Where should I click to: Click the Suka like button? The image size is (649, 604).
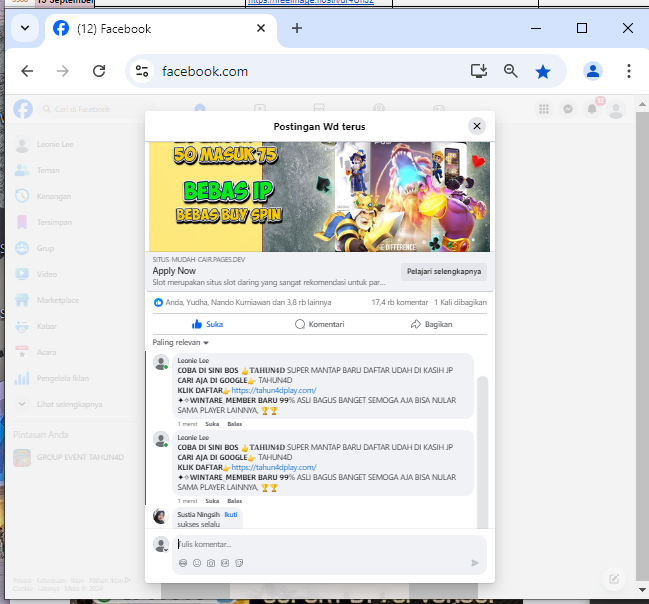(x=208, y=324)
